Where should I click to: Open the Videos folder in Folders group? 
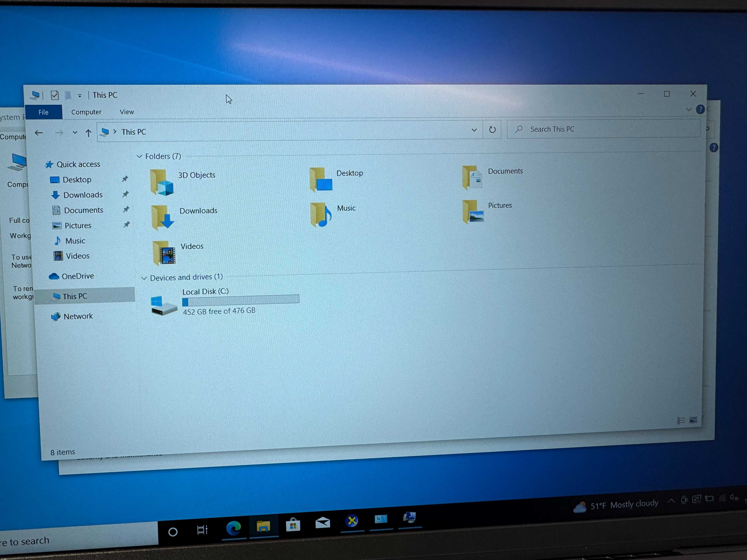(164, 253)
